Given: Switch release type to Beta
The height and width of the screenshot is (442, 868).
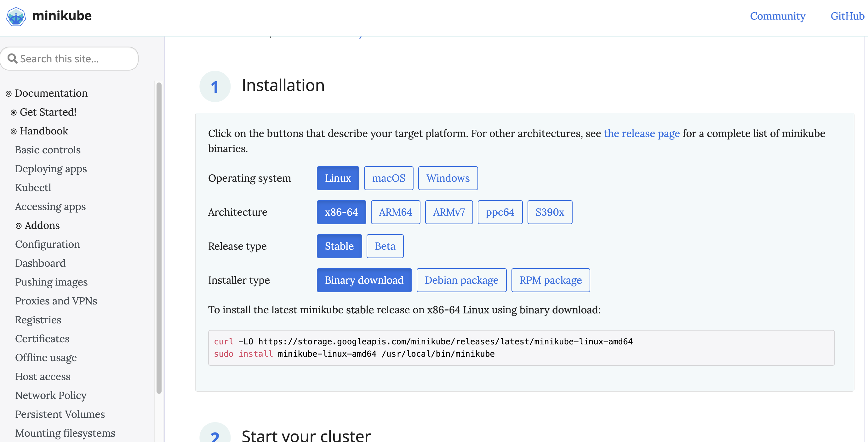Looking at the screenshot, I should pyautogui.click(x=385, y=246).
